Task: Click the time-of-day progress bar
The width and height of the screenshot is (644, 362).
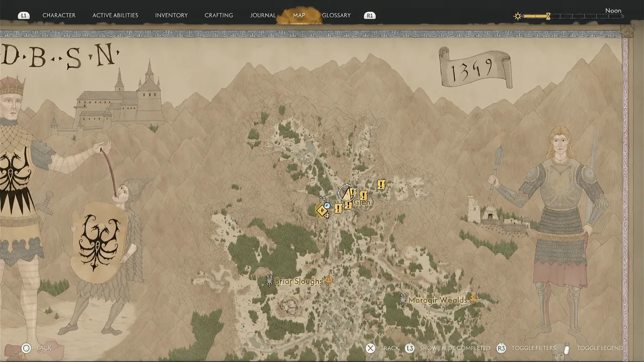Action: coord(574,16)
